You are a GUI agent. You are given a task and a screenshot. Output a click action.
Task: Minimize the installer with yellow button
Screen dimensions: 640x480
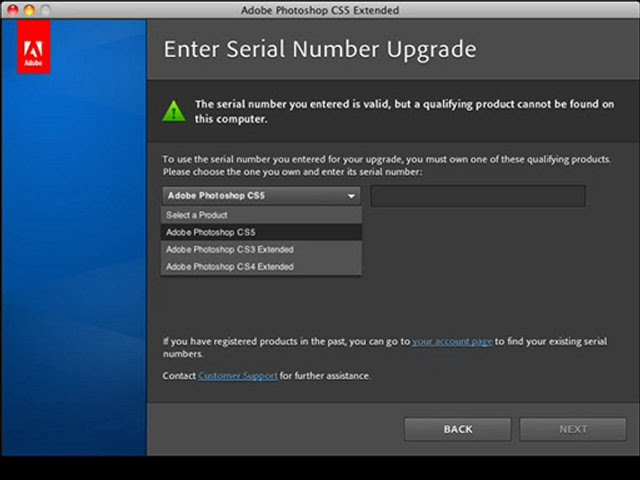[29, 10]
